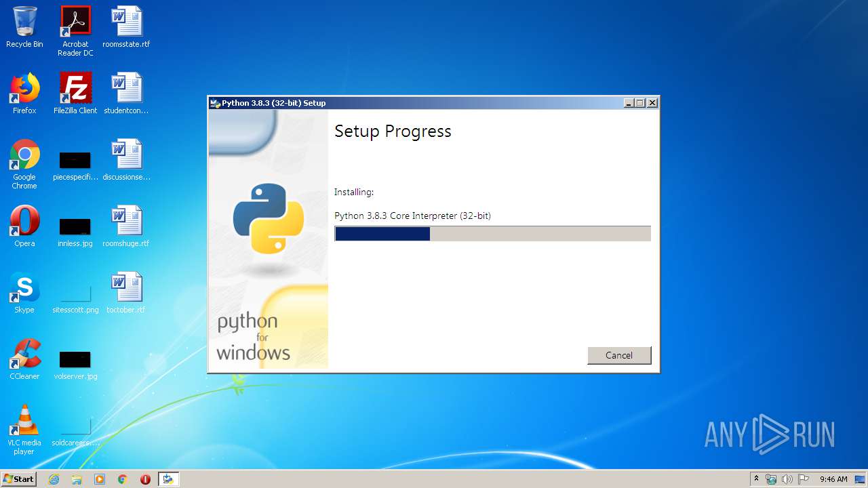The width and height of the screenshot is (868, 488).
Task: Select discussionse... document icon
Action: click(126, 160)
